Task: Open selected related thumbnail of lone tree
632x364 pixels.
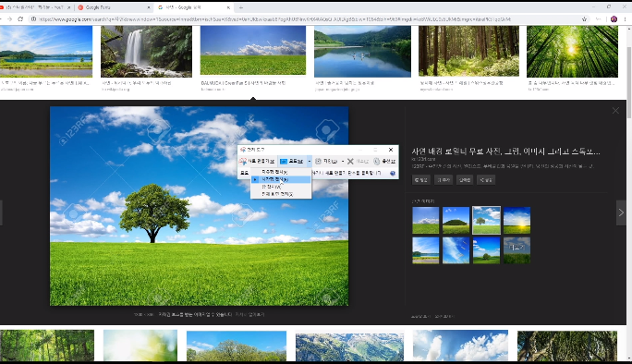Action: point(487,220)
